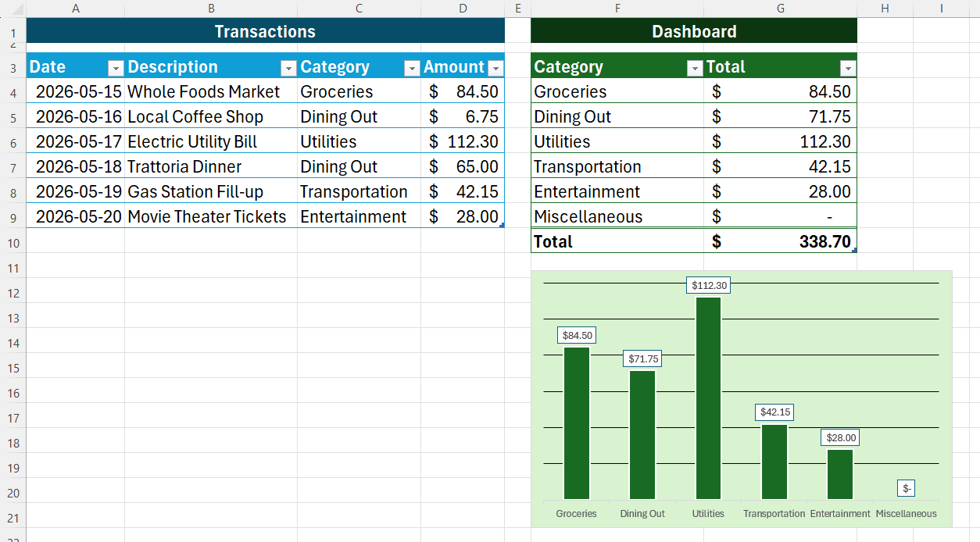Select the Entertainment bar in chart
980x542 pixels.
click(x=840, y=475)
